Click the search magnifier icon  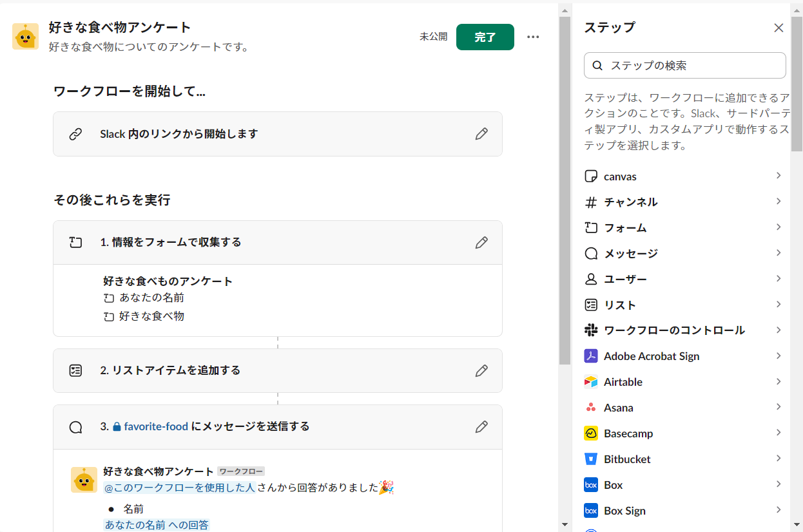coord(597,66)
